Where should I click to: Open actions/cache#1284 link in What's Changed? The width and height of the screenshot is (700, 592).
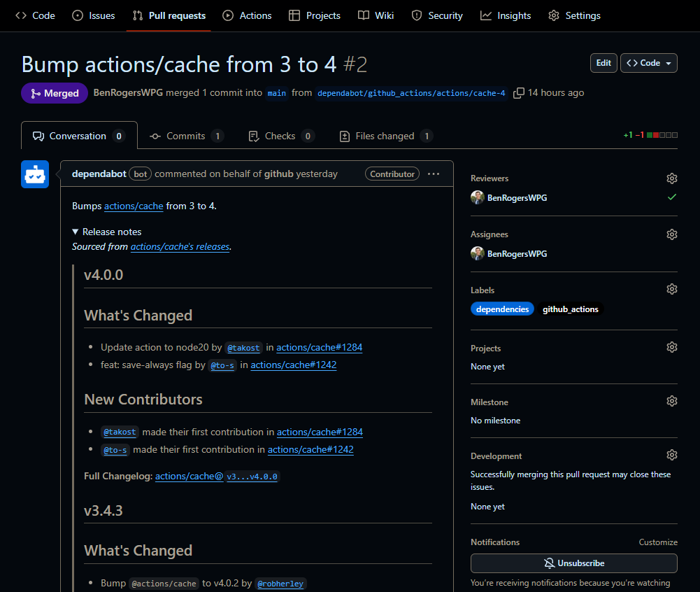[319, 347]
